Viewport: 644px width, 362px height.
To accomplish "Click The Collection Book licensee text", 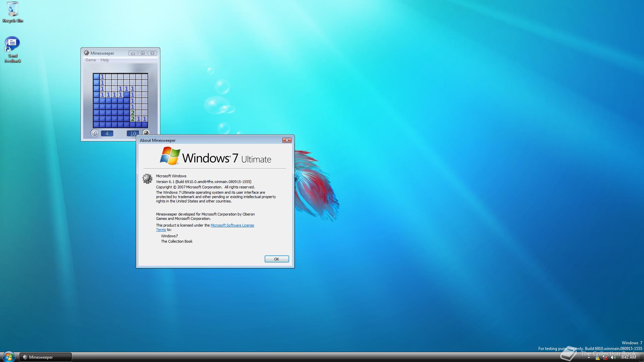I will pos(177,241).
